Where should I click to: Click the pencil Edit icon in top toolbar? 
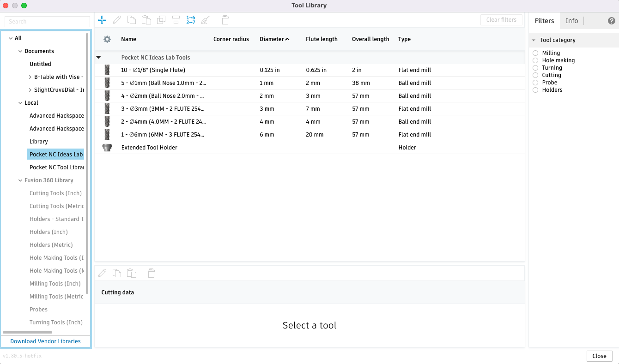[x=117, y=20]
